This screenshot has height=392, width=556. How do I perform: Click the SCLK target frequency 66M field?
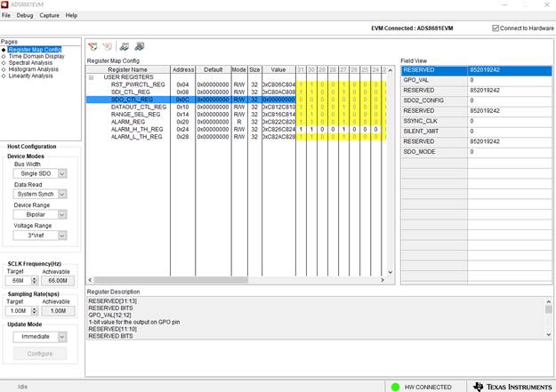point(19,281)
